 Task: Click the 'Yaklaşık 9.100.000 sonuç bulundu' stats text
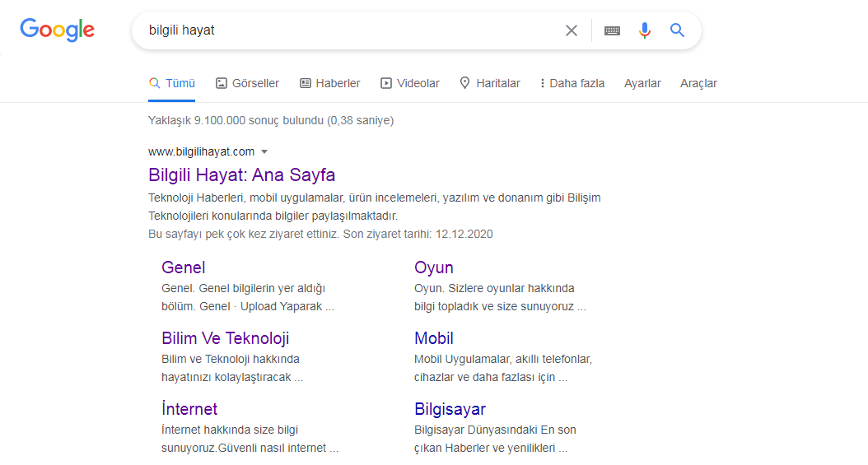coord(271,120)
